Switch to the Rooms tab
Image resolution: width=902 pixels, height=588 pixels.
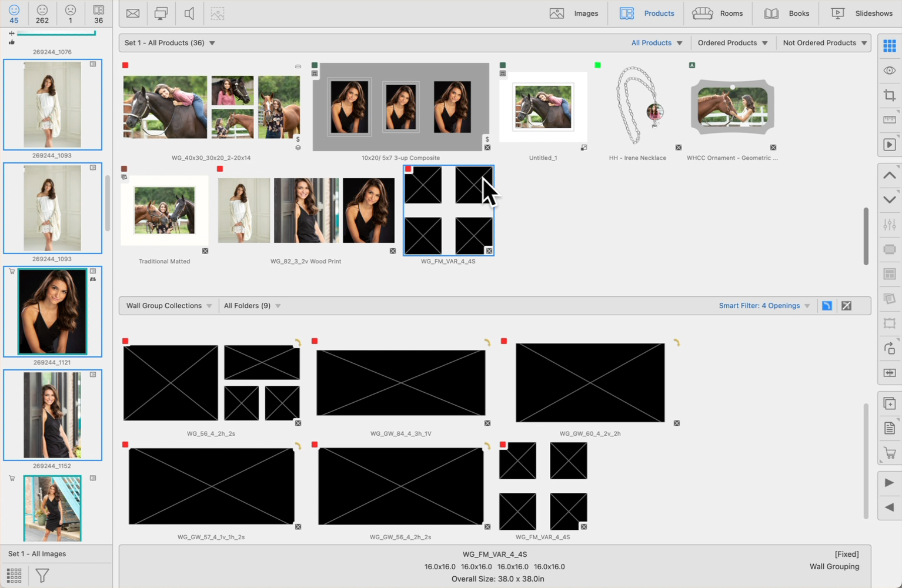[x=718, y=14]
